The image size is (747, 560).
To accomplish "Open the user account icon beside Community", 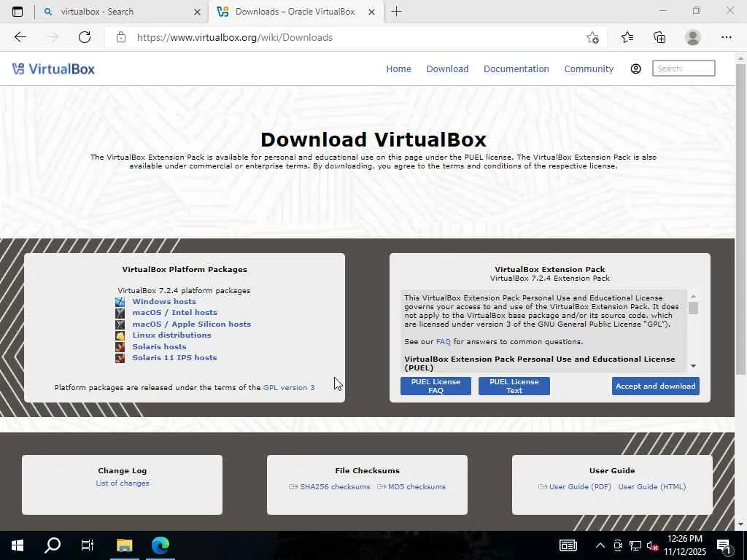I will pos(635,69).
